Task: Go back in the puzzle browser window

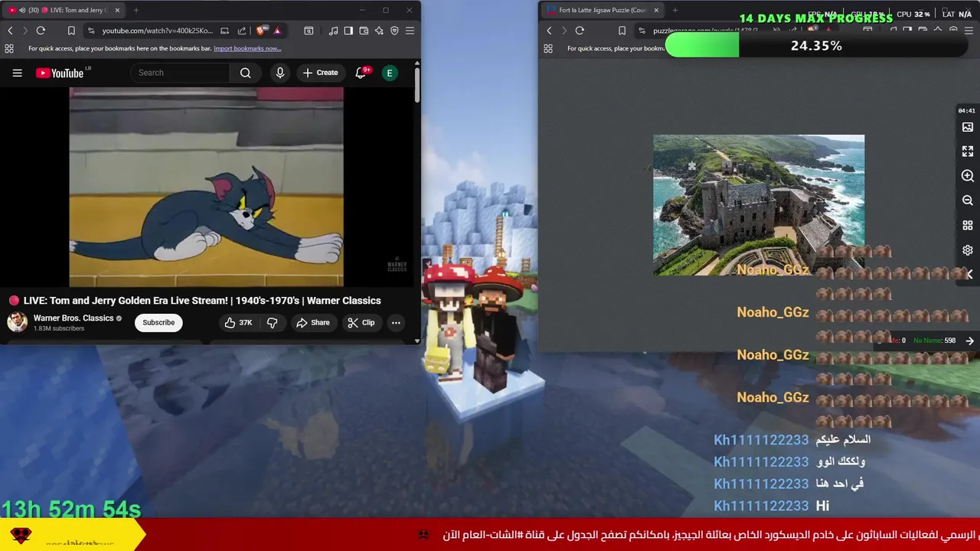Action: coord(549,31)
